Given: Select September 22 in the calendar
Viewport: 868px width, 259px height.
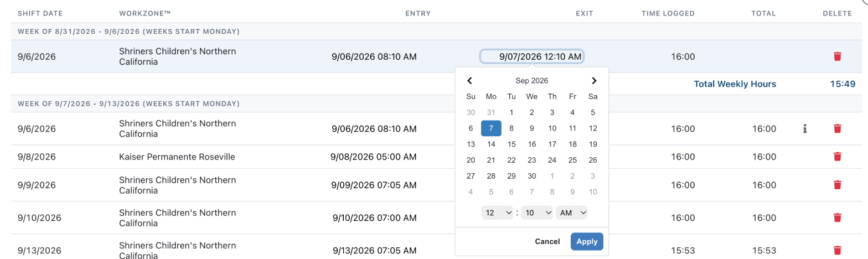Looking at the screenshot, I should (512, 160).
